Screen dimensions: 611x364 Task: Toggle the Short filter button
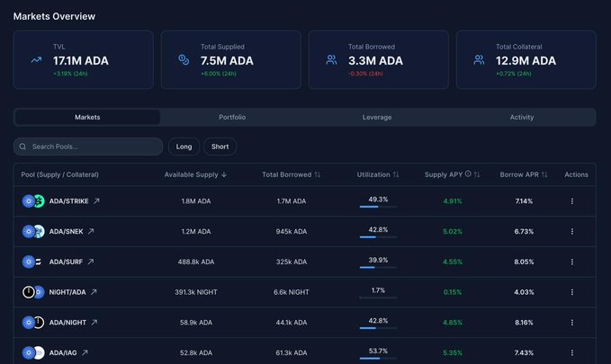(x=220, y=146)
